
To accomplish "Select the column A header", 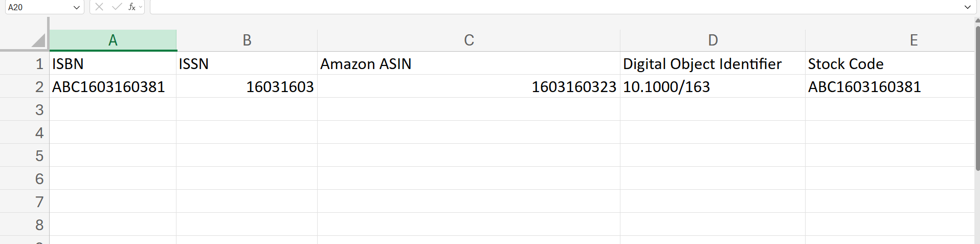I will pyautogui.click(x=113, y=40).
